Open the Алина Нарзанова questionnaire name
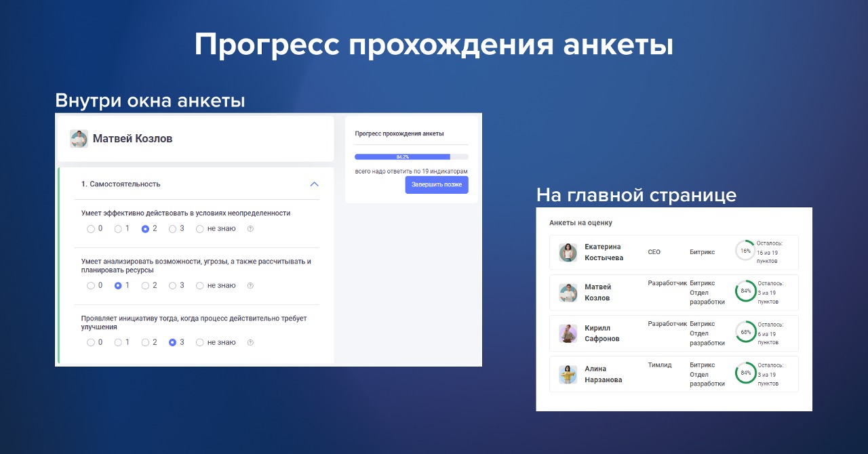The image size is (868, 454). coord(604,374)
